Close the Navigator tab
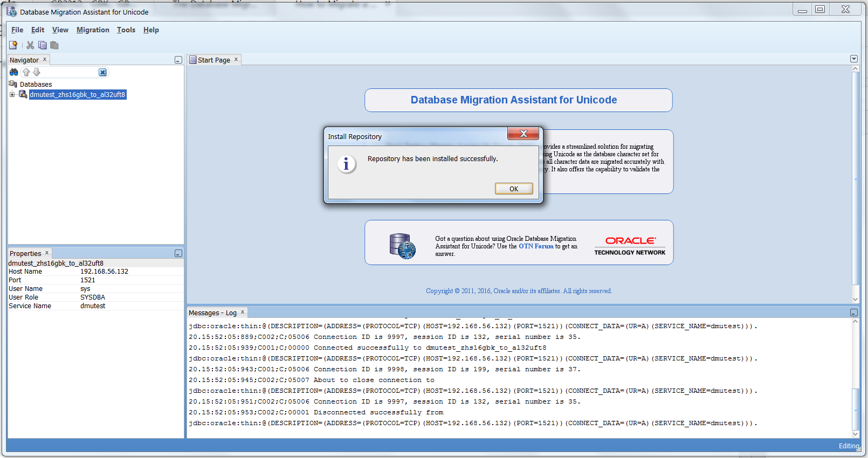 point(45,59)
